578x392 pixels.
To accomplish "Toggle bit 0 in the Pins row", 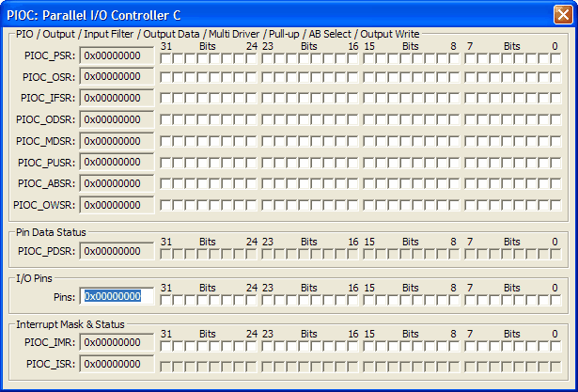I will (555, 300).
